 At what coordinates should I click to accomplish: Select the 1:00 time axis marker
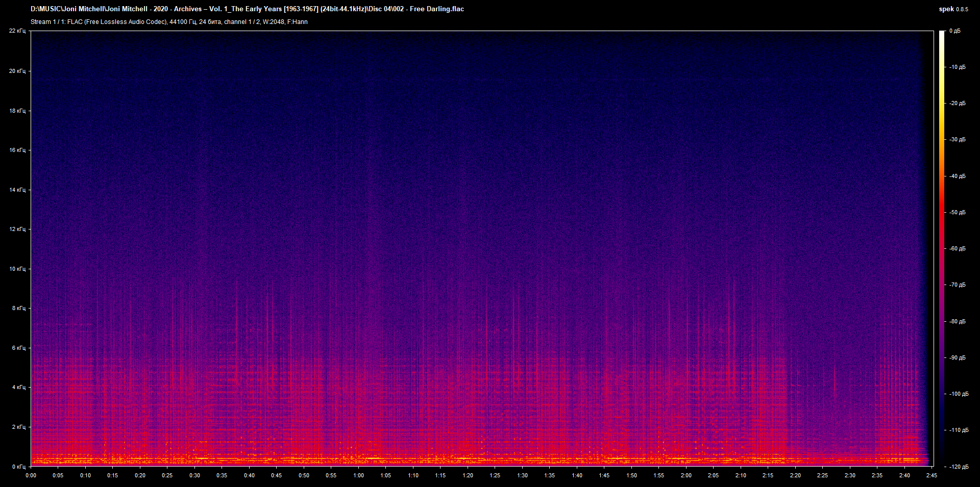point(358,475)
